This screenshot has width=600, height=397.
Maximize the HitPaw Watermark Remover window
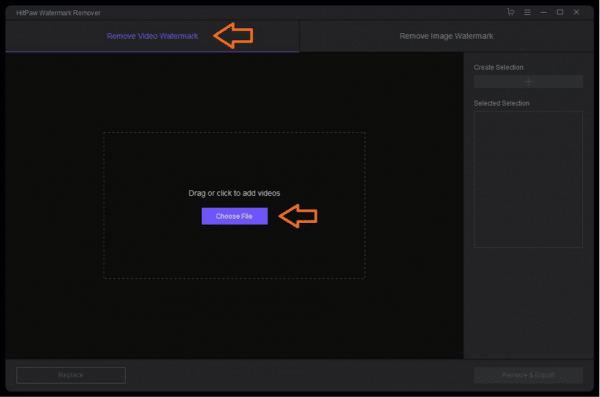point(560,12)
